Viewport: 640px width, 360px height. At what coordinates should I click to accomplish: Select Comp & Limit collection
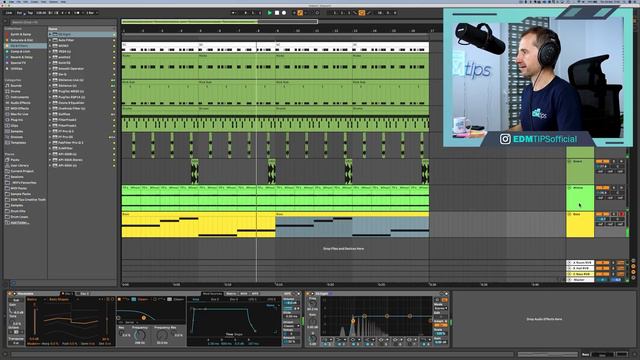(x=20, y=52)
